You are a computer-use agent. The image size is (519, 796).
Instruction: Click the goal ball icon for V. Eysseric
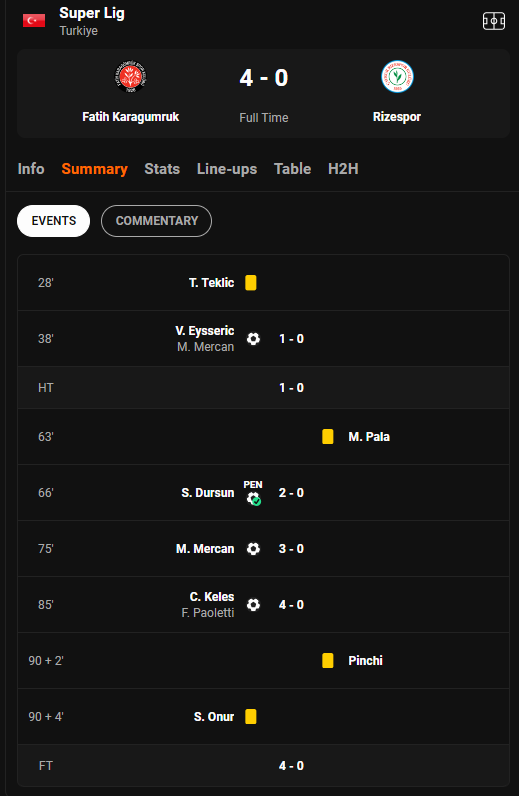click(253, 339)
